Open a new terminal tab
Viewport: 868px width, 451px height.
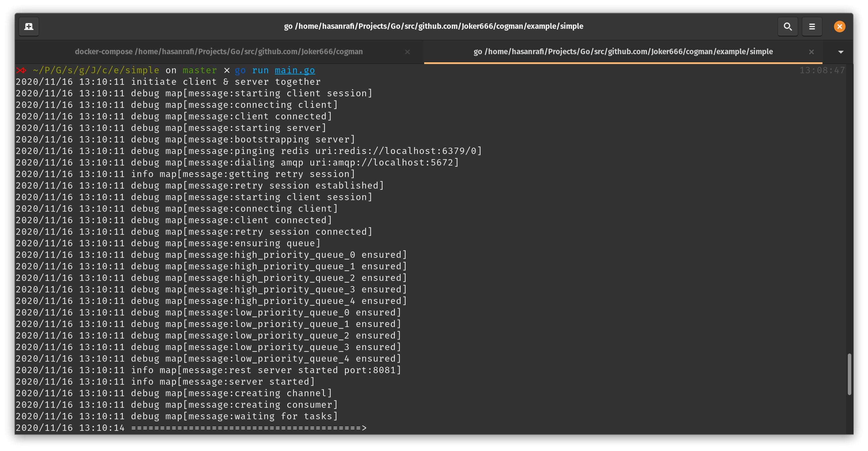tap(29, 26)
